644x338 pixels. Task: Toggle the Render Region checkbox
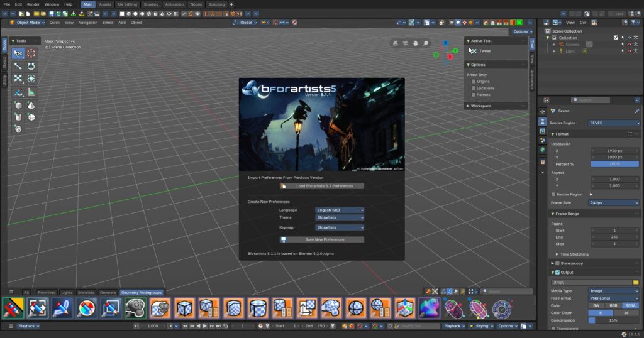[553, 194]
